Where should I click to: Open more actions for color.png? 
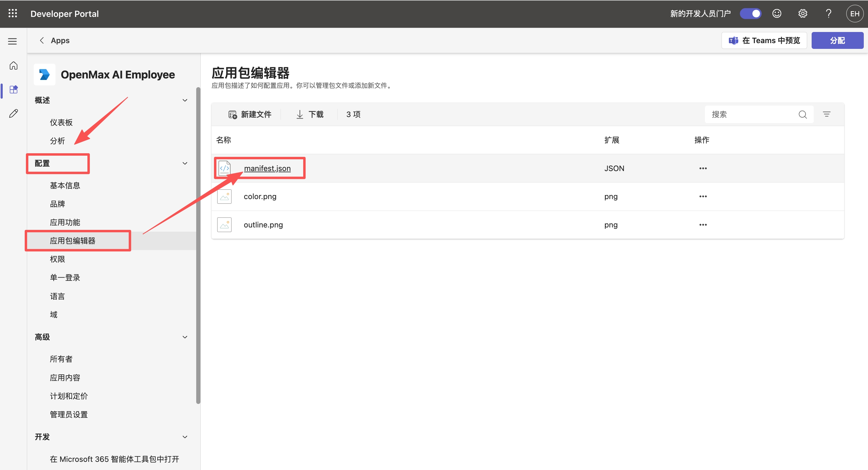coord(703,196)
